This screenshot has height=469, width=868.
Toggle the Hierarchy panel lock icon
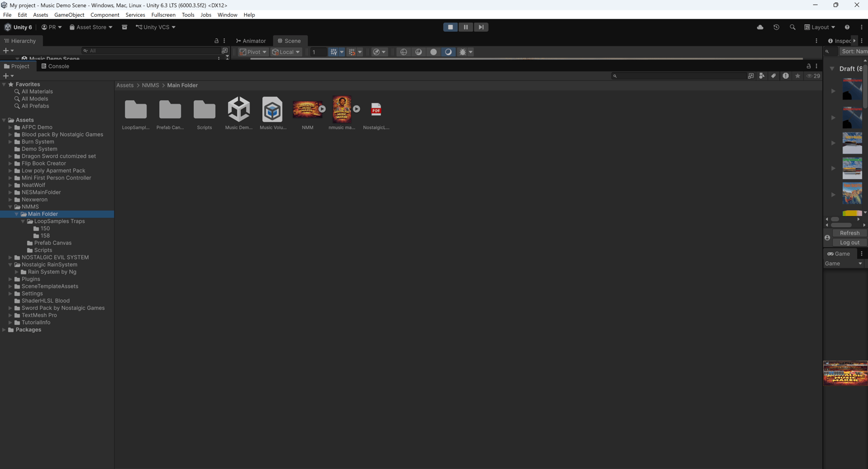point(216,41)
